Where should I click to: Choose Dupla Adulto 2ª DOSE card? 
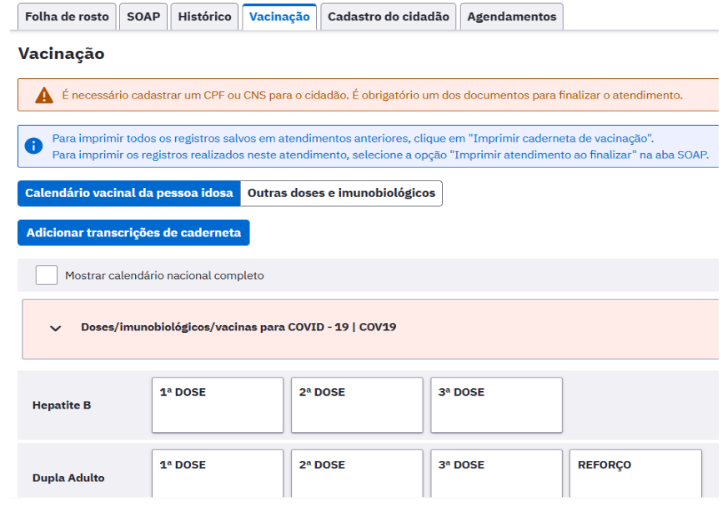pyautogui.click(x=357, y=474)
